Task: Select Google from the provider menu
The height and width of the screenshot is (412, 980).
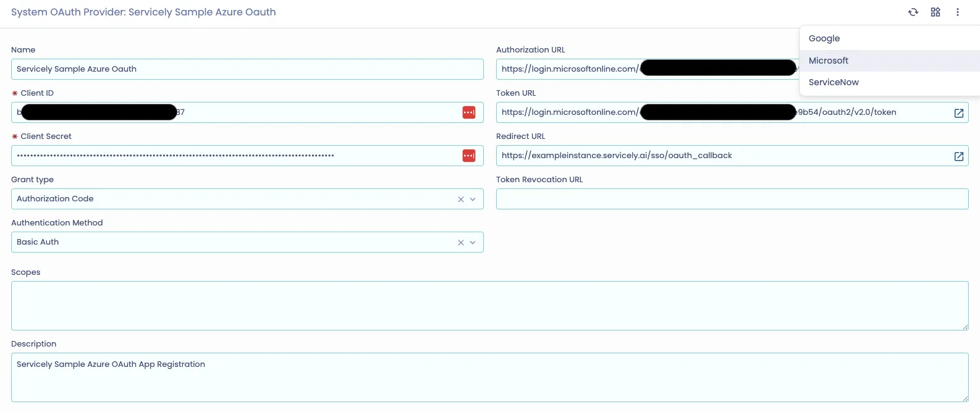Action: (890, 38)
